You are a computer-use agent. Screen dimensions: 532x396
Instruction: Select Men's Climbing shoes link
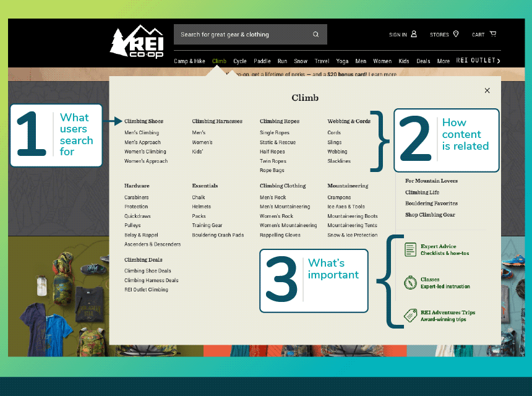click(x=142, y=132)
